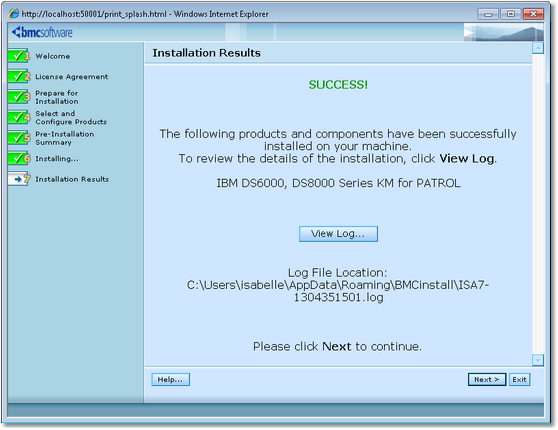
Task: Select the Installing... step label
Action: click(x=57, y=159)
